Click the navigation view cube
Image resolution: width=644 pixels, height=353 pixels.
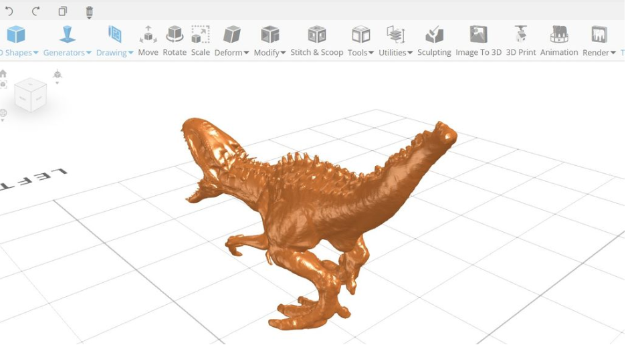click(30, 95)
